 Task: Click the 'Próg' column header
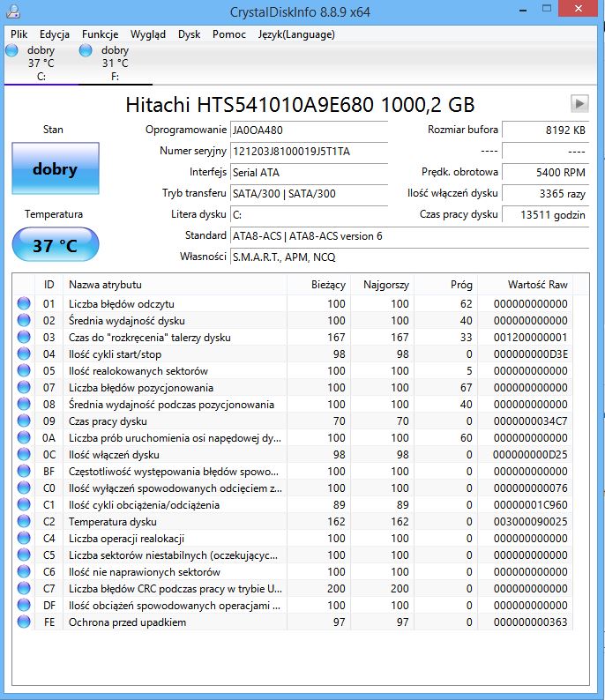(446, 285)
